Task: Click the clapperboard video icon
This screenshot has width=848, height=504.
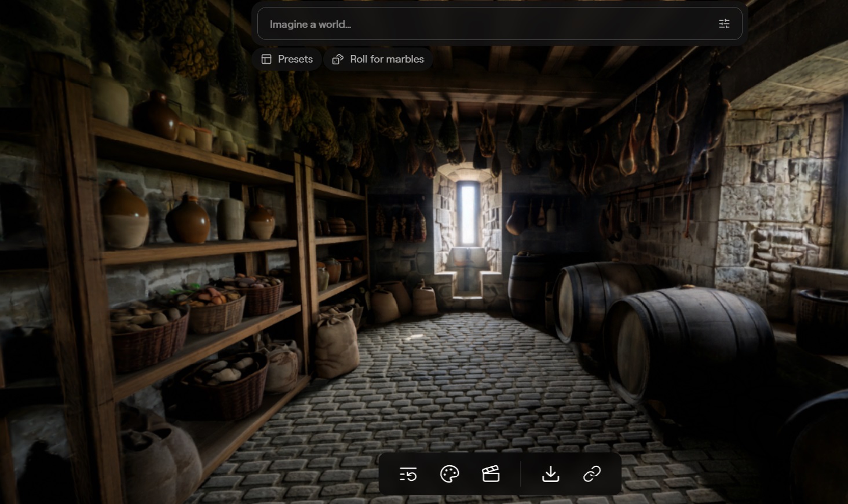Action: click(491, 474)
